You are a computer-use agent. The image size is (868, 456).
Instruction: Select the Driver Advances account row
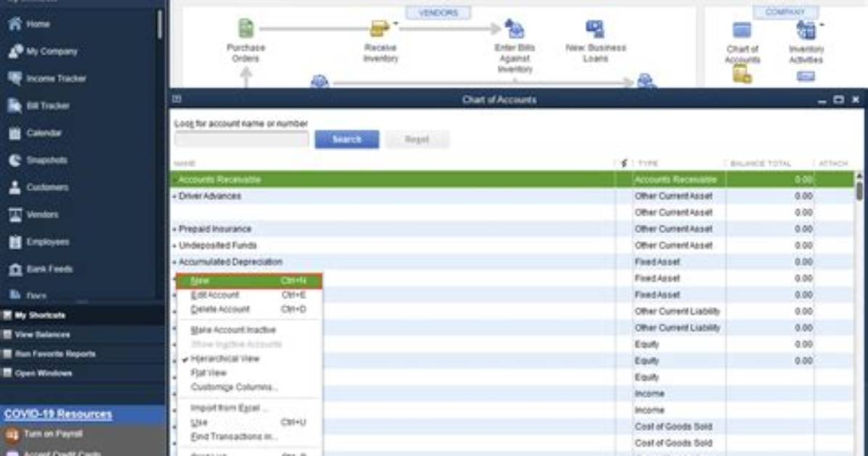(512, 196)
